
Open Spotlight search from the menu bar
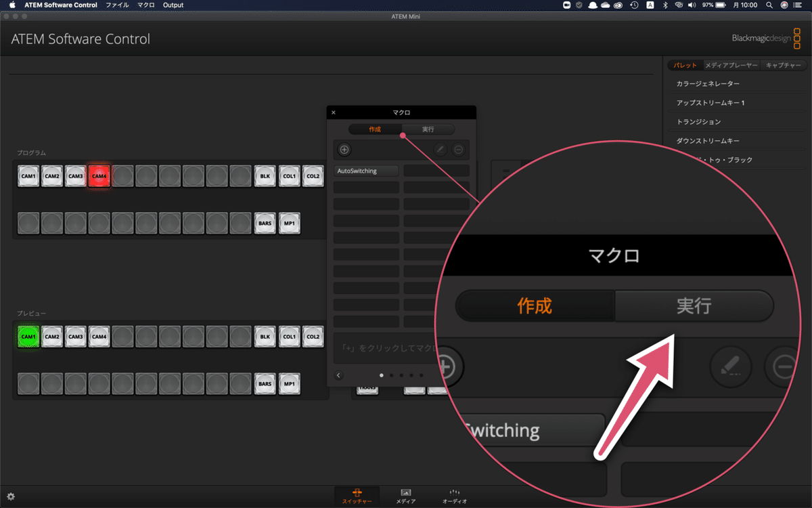[x=769, y=5]
